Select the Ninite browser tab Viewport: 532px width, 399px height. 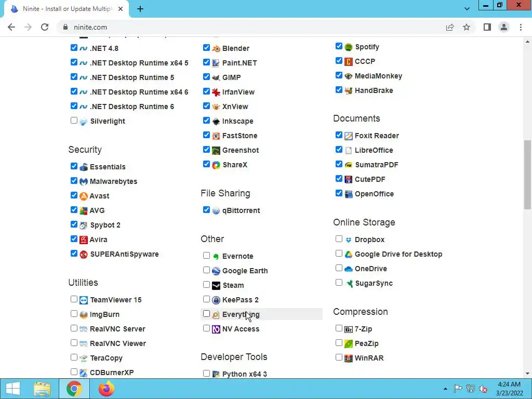(x=66, y=9)
